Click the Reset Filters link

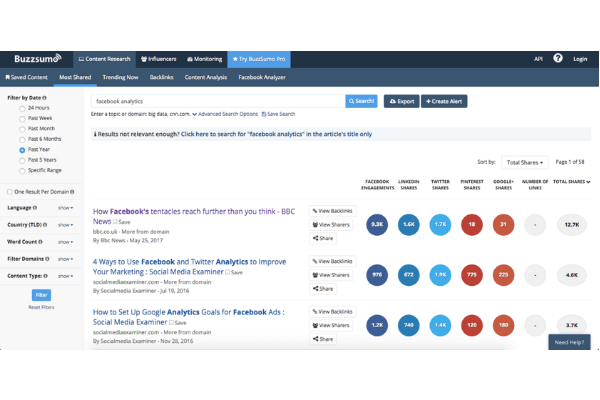point(41,307)
